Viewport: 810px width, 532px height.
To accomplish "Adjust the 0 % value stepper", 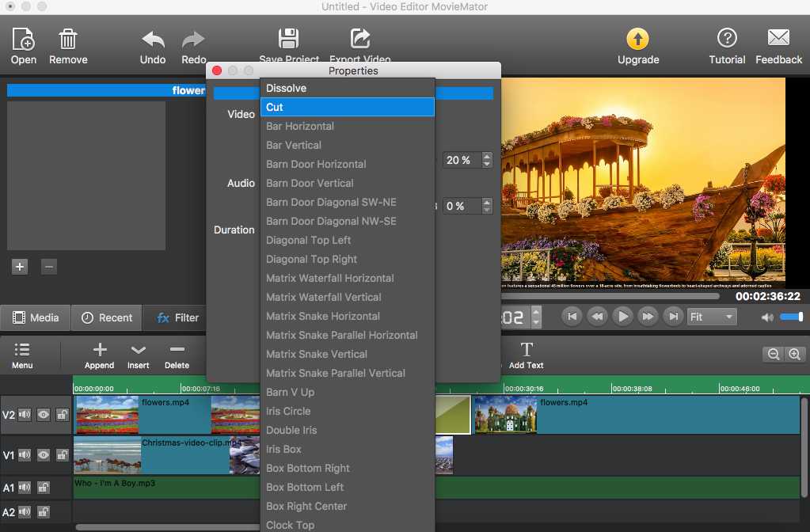I will 487,206.
